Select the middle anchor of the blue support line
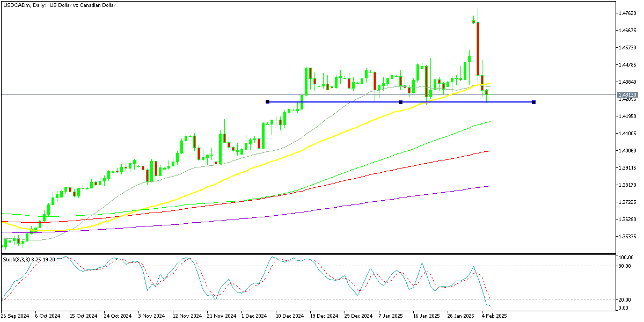 pyautogui.click(x=400, y=102)
